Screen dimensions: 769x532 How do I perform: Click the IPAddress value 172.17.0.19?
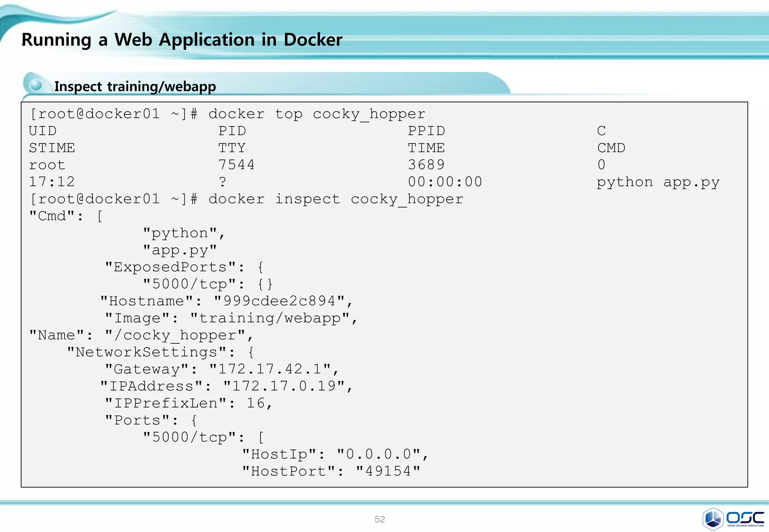pyautogui.click(x=284, y=386)
